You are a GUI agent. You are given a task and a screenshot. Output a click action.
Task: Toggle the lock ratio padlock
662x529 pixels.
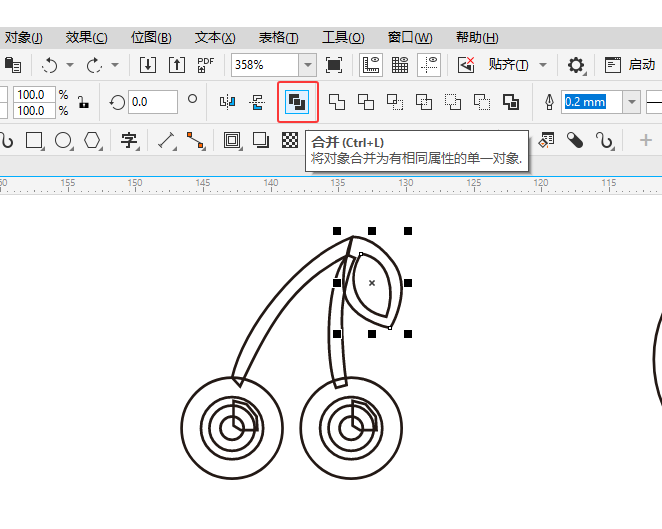pyautogui.click(x=83, y=102)
